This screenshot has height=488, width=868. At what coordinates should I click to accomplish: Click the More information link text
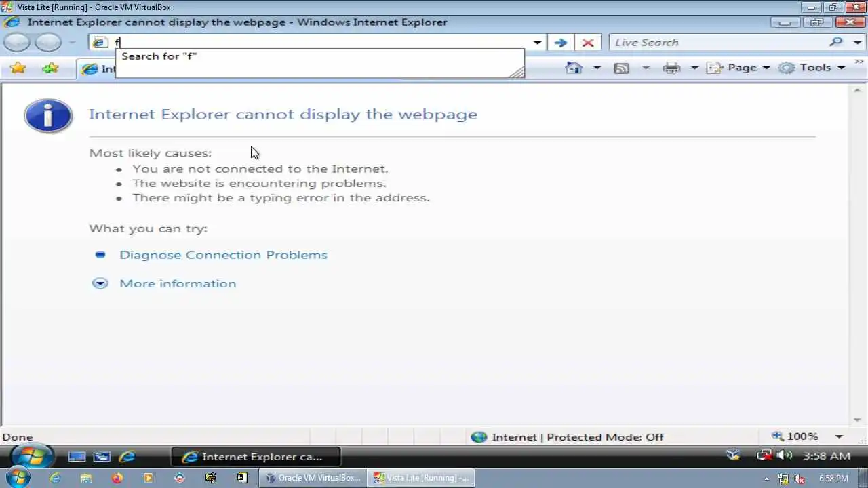pos(178,283)
